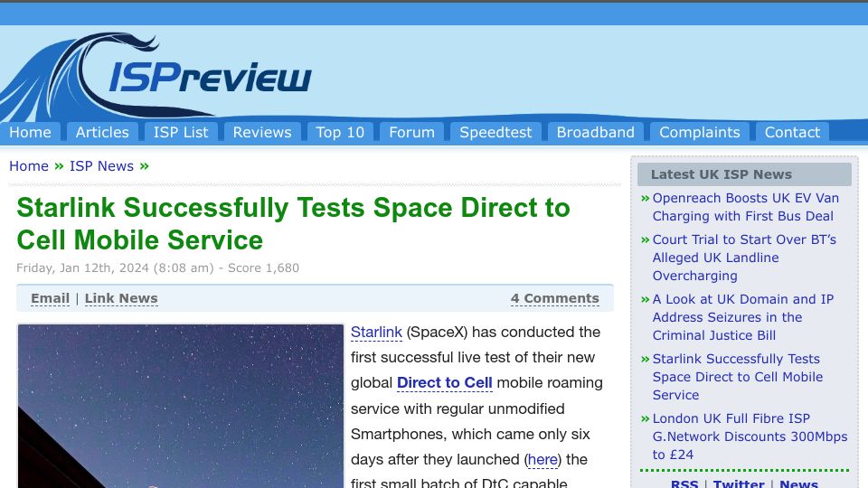868x488 pixels.
Task: Open the Contact tab
Action: pyautogui.click(x=792, y=132)
